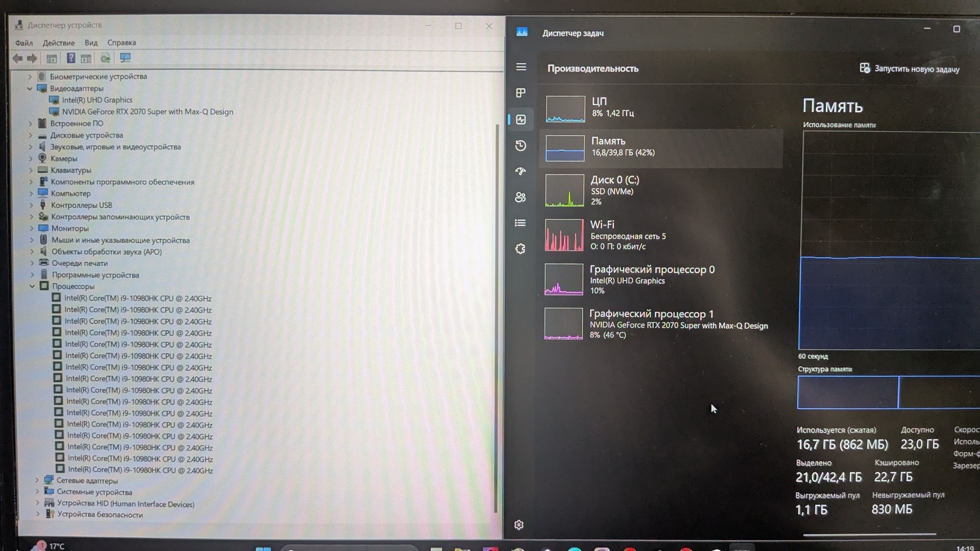Select Графический процессор 0 item

[x=661, y=279]
